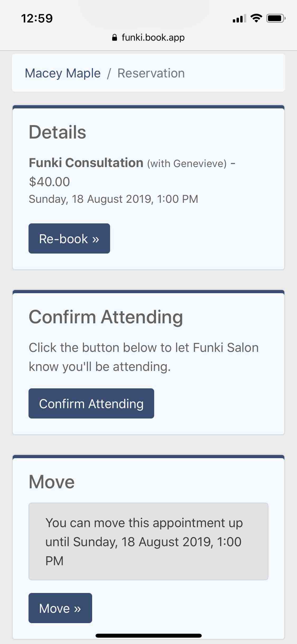Click the Move section heading
The width and height of the screenshot is (297, 644).
52,482
